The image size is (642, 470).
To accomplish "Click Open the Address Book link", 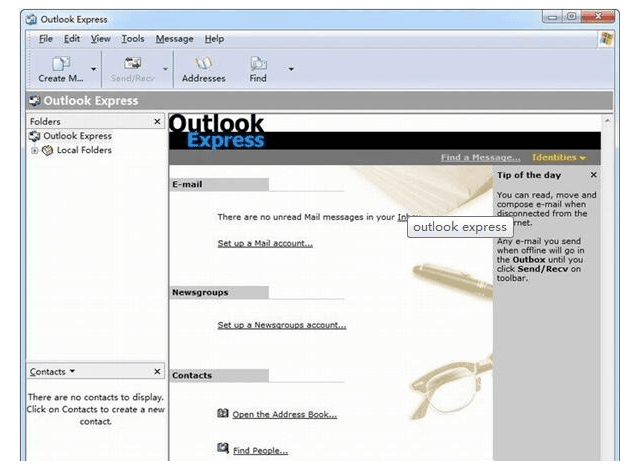I will pos(285,414).
